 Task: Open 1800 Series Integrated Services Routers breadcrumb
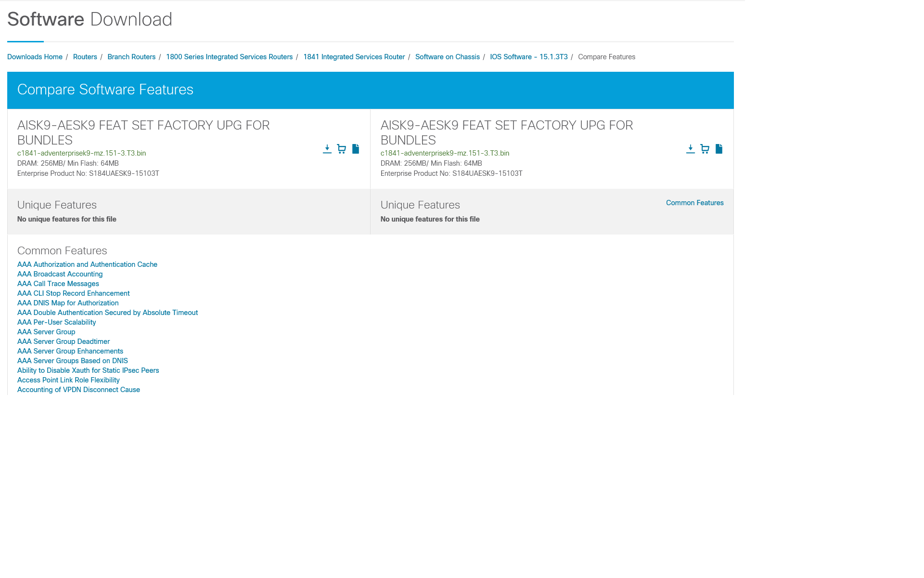(x=229, y=57)
